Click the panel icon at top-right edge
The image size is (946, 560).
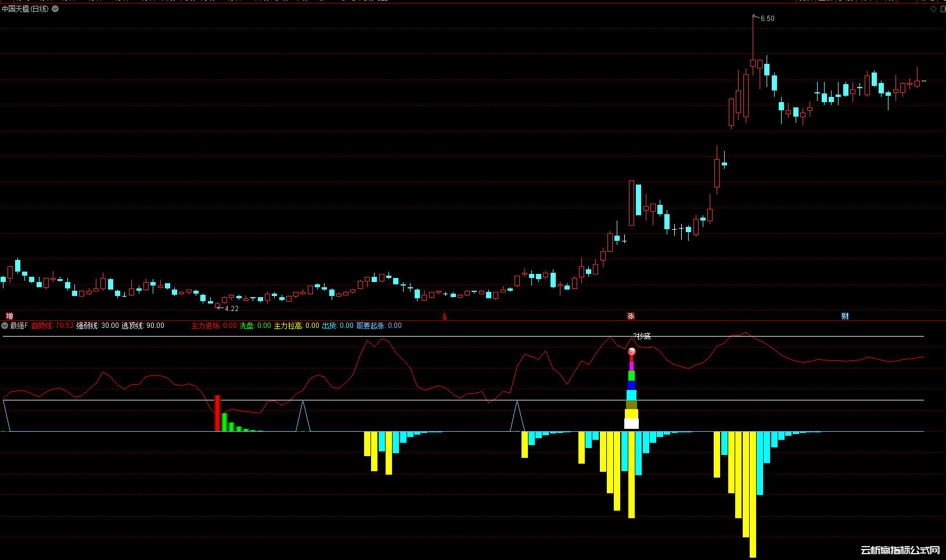click(x=943, y=9)
